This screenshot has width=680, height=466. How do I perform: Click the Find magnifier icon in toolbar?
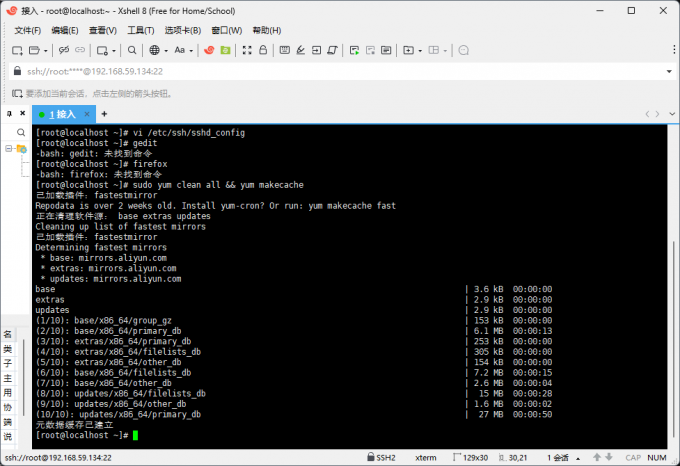[x=132, y=50]
